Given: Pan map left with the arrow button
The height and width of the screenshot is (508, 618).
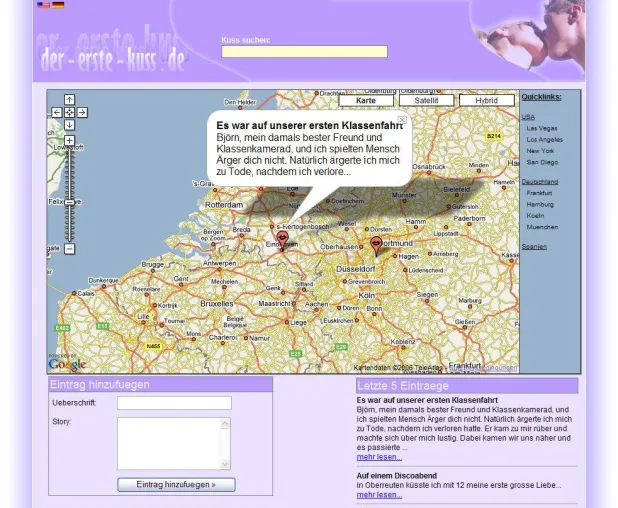Looking at the screenshot, I should tap(57, 112).
